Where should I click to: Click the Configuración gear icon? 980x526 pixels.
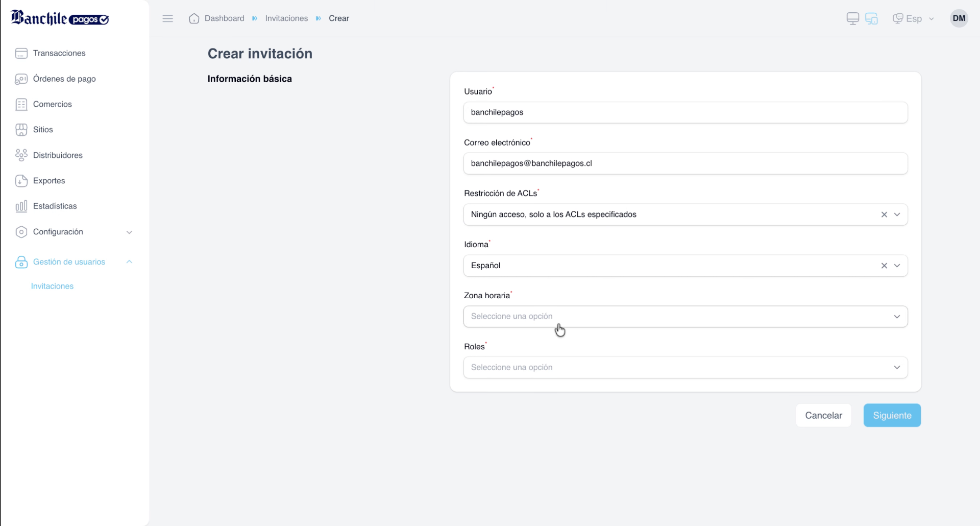(x=21, y=232)
